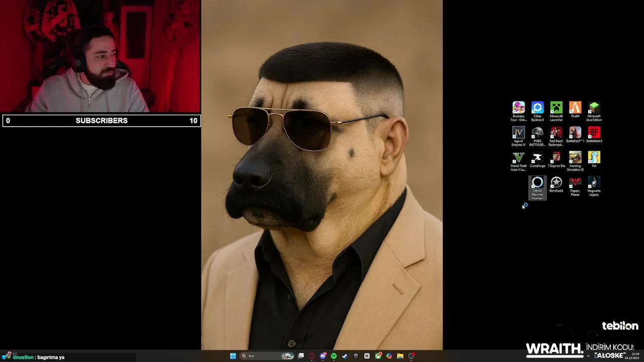Launch Cities Skylines II shortcut
The height and width of the screenshot is (362, 644).
537,112
